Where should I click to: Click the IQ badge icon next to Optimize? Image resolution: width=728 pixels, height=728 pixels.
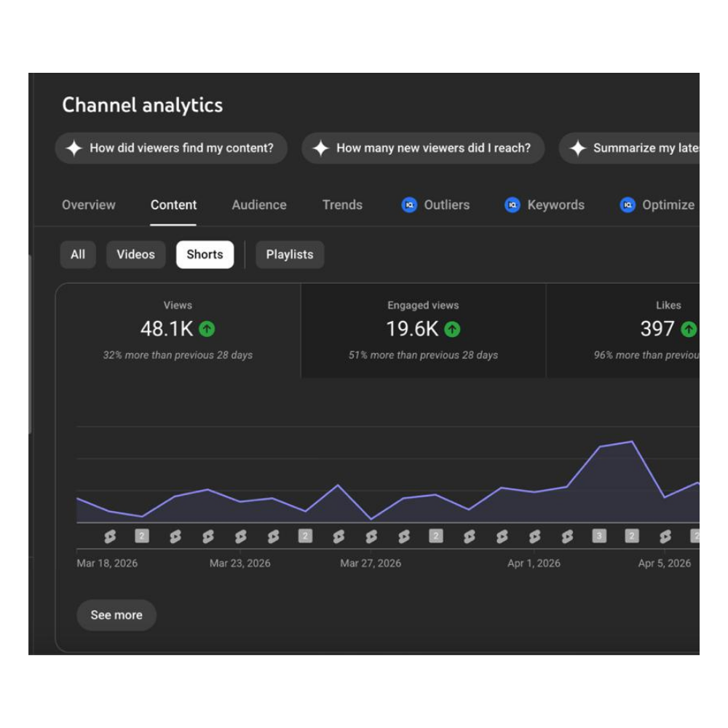pyautogui.click(x=628, y=205)
